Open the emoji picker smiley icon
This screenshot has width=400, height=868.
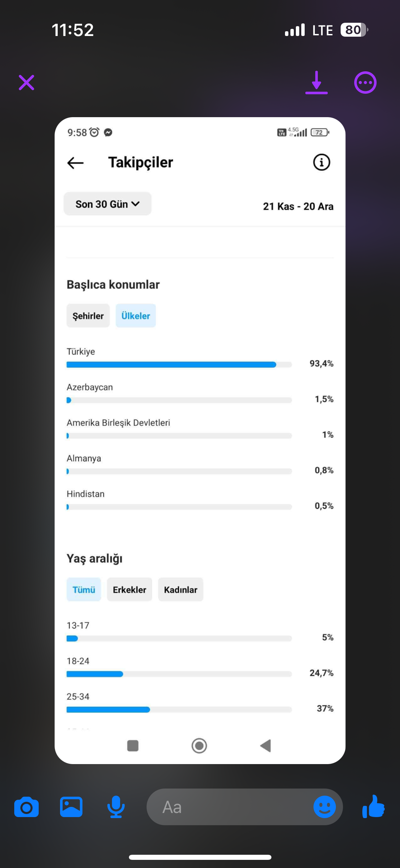click(x=324, y=807)
